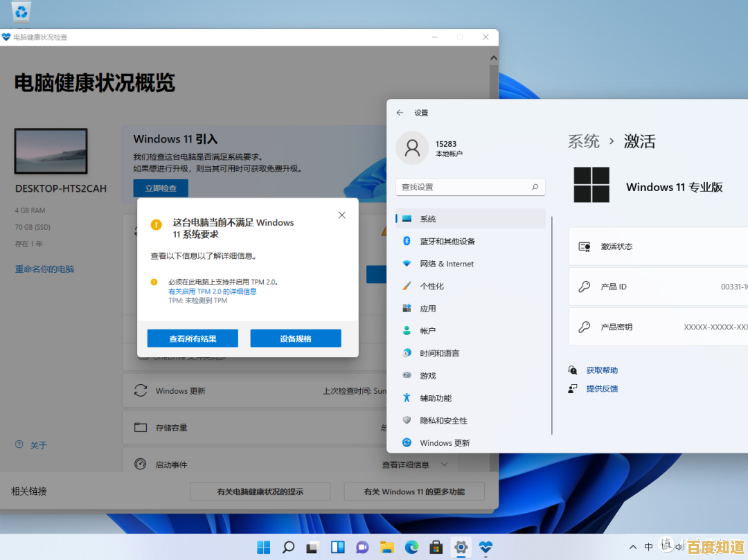Click the 查找设置 search box
748x560 pixels.
tap(470, 187)
